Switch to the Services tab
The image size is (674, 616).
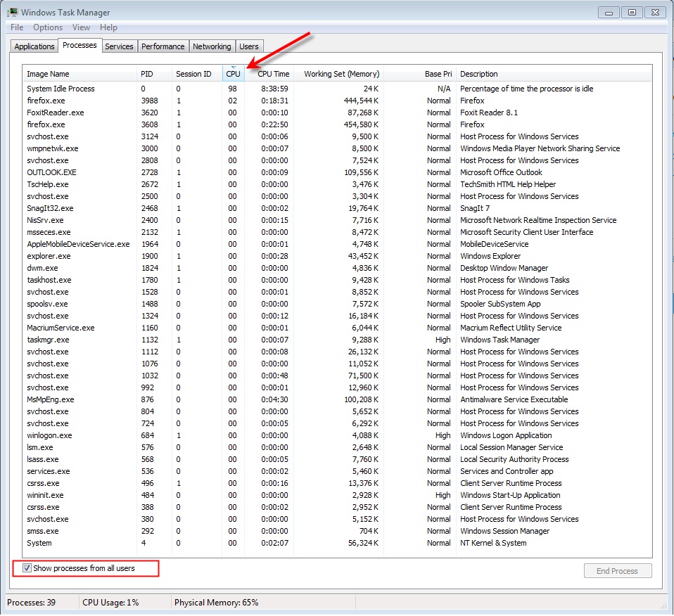point(119,46)
